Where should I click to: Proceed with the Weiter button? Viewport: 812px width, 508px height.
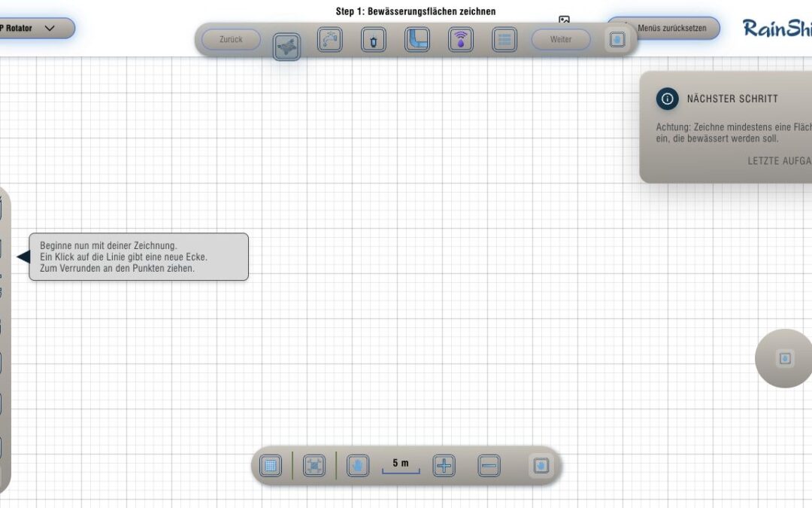point(561,39)
